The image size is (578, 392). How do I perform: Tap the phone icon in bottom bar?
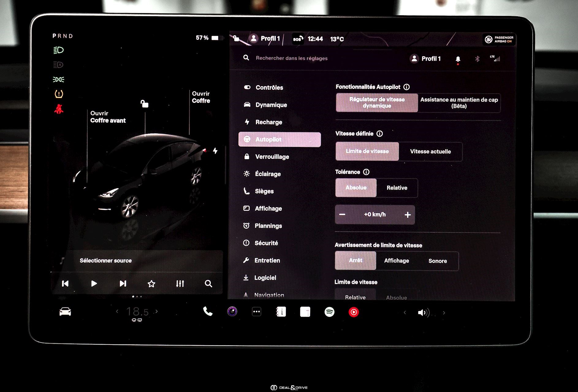click(208, 311)
